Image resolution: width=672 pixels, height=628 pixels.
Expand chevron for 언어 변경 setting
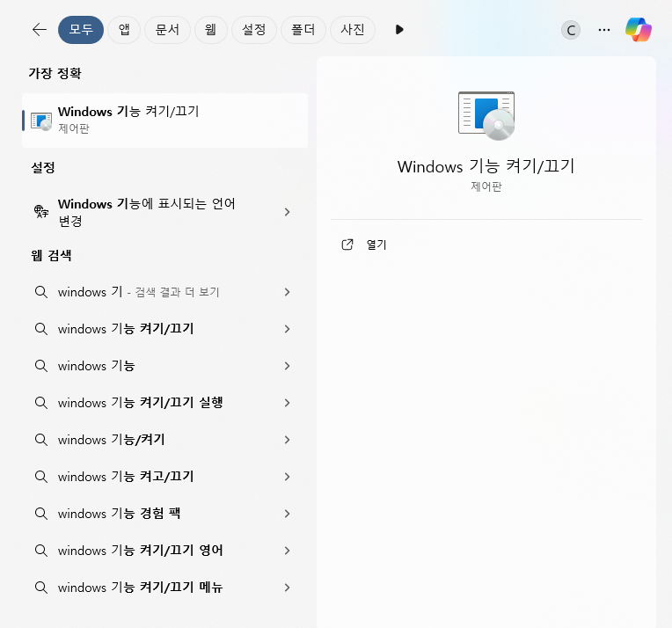coord(287,212)
